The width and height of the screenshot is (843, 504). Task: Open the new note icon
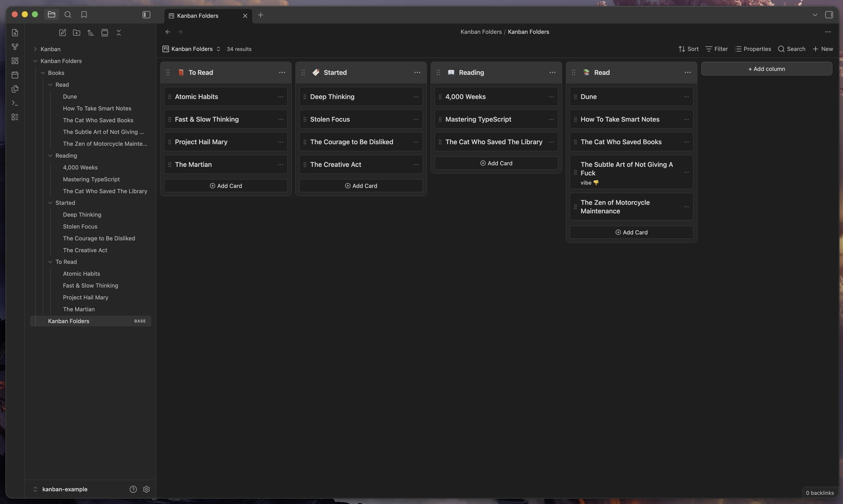click(63, 33)
